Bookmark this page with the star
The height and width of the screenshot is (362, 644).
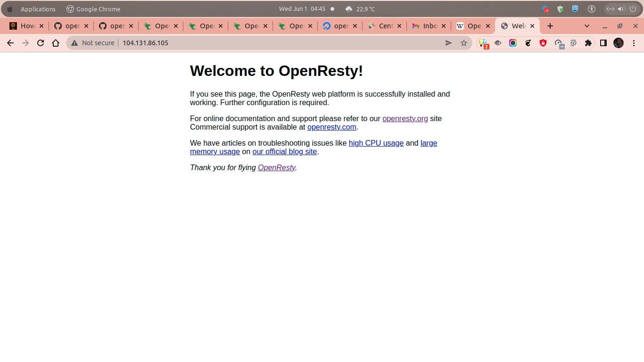[464, 43]
